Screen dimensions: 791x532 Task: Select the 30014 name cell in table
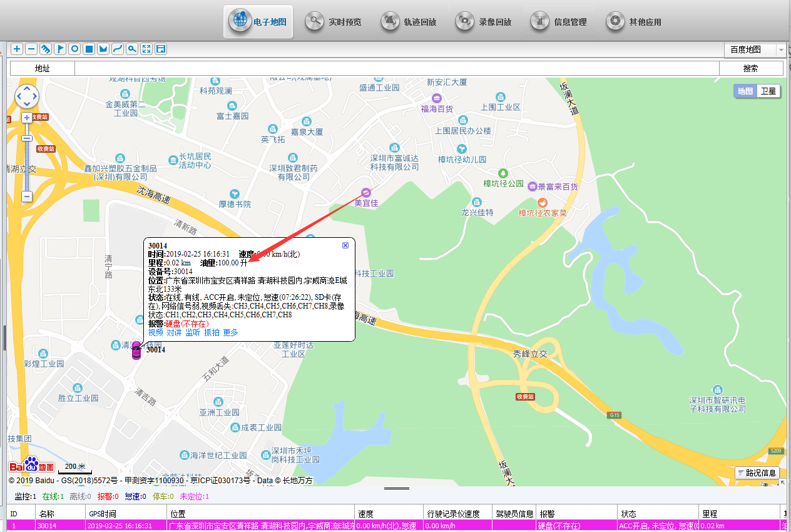60,526
